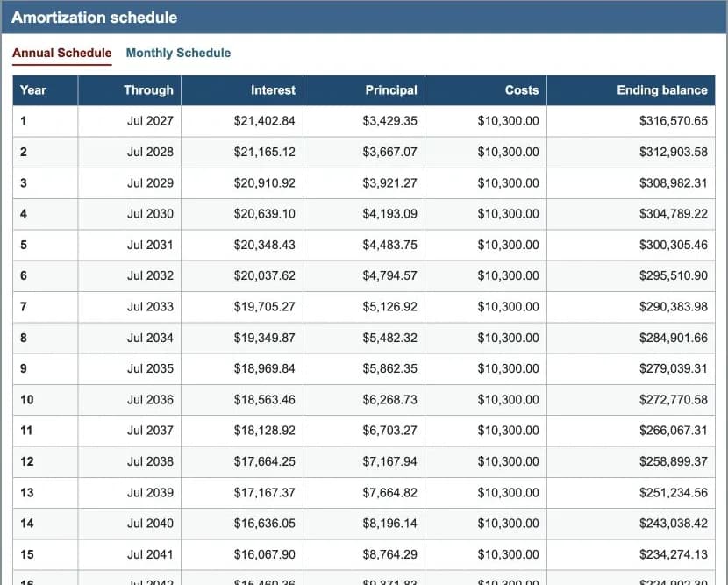The image size is (728, 585).
Task: Select principal value $3,667.07
Action: (x=390, y=152)
